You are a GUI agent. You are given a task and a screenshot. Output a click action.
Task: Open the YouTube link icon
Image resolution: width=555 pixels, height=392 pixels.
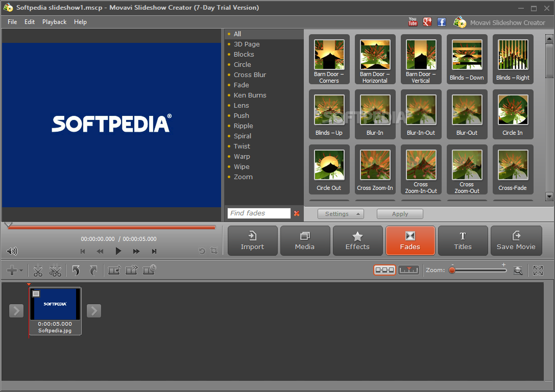413,22
